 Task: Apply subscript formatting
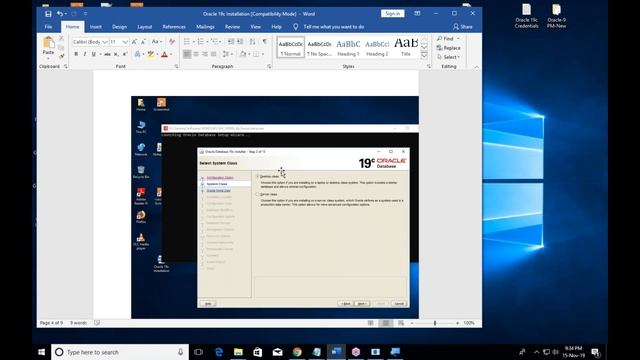(116, 54)
